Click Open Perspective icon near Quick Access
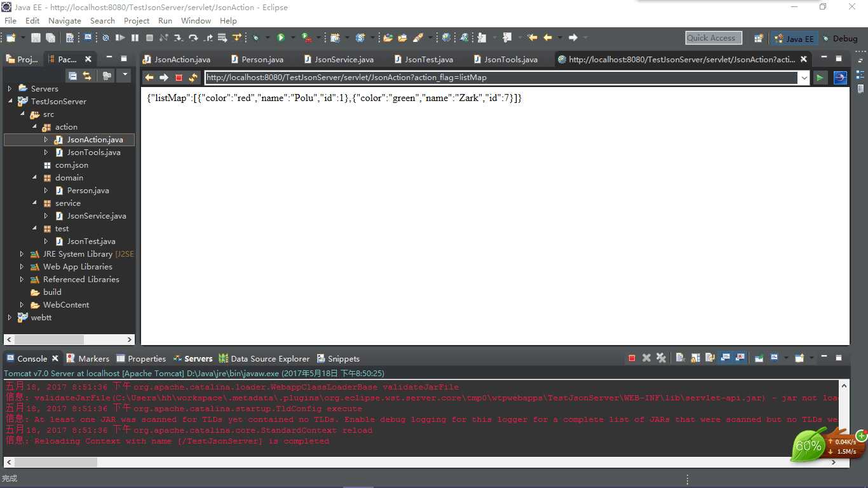Image resolution: width=868 pixels, height=488 pixels. coord(759,38)
